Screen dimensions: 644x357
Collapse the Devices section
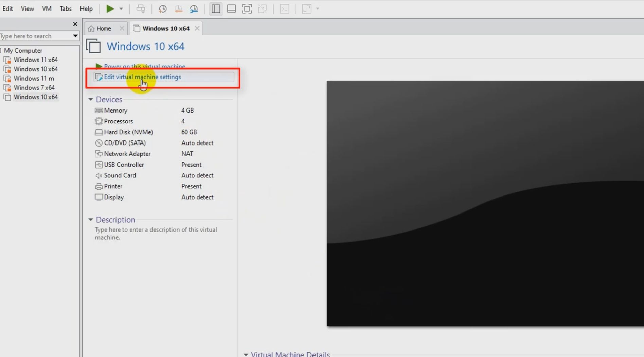click(x=91, y=100)
